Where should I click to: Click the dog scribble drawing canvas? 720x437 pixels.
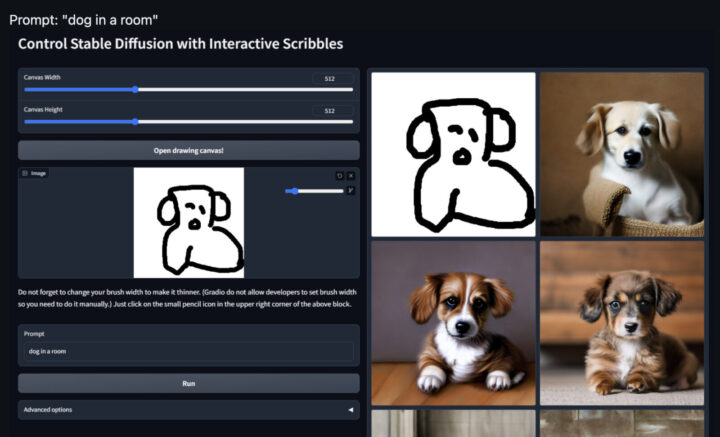click(189, 222)
